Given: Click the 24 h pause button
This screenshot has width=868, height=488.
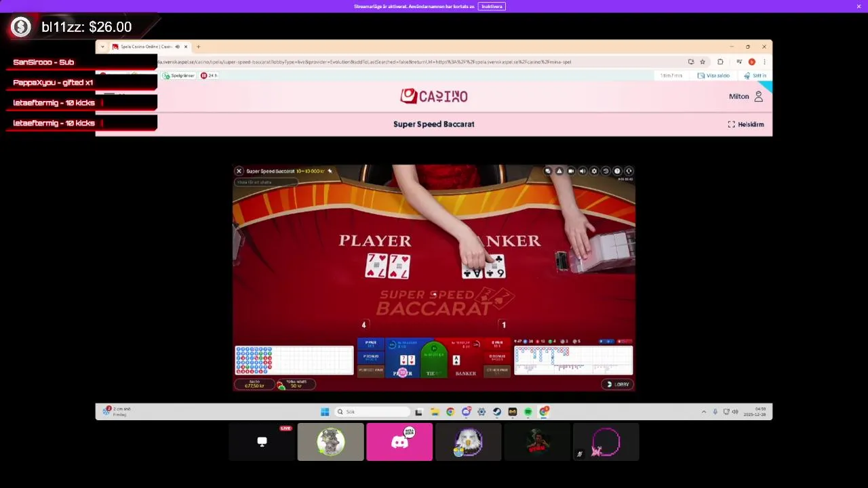Looking at the screenshot, I should (209, 76).
